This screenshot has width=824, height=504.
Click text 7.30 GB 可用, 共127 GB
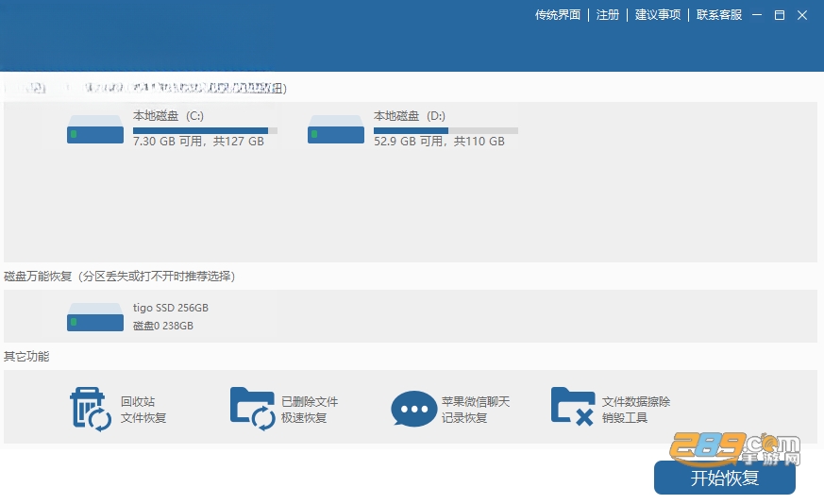coord(198,142)
